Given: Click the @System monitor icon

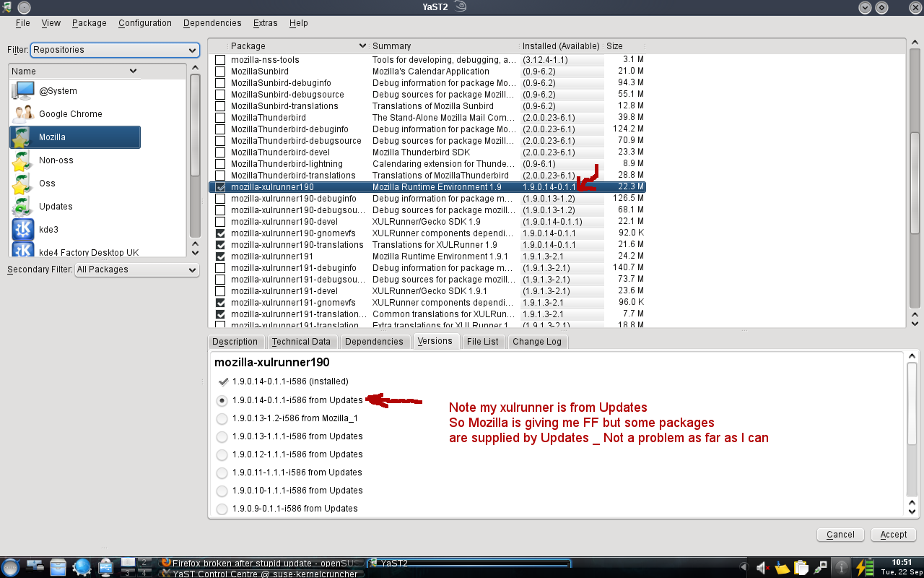Looking at the screenshot, I should (24, 90).
